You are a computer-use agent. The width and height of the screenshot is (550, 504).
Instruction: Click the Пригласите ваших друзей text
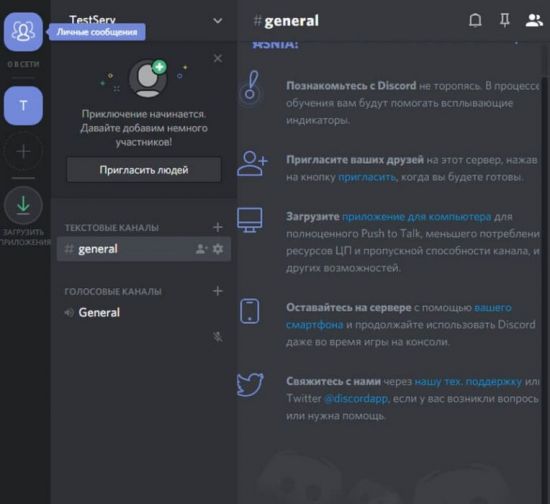tap(355, 160)
